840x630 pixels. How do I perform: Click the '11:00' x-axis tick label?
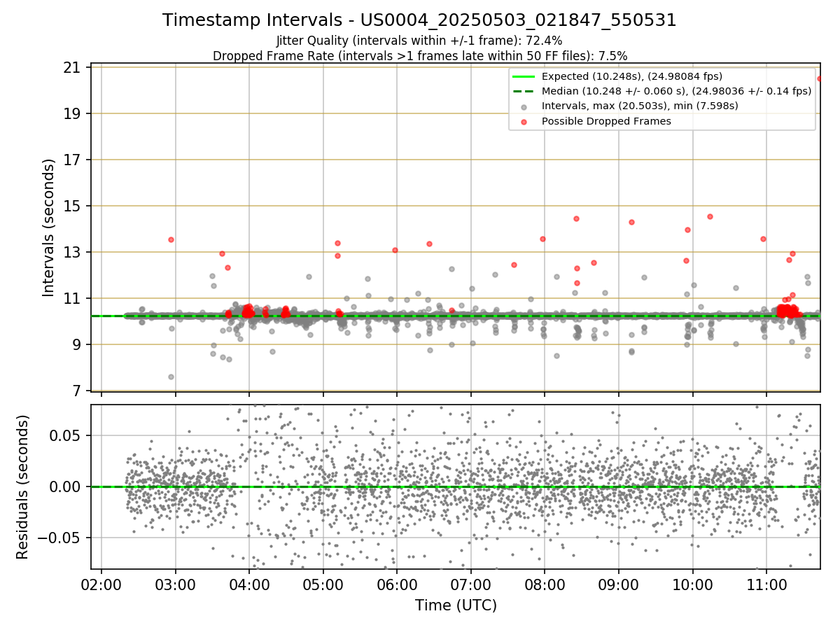point(766,584)
